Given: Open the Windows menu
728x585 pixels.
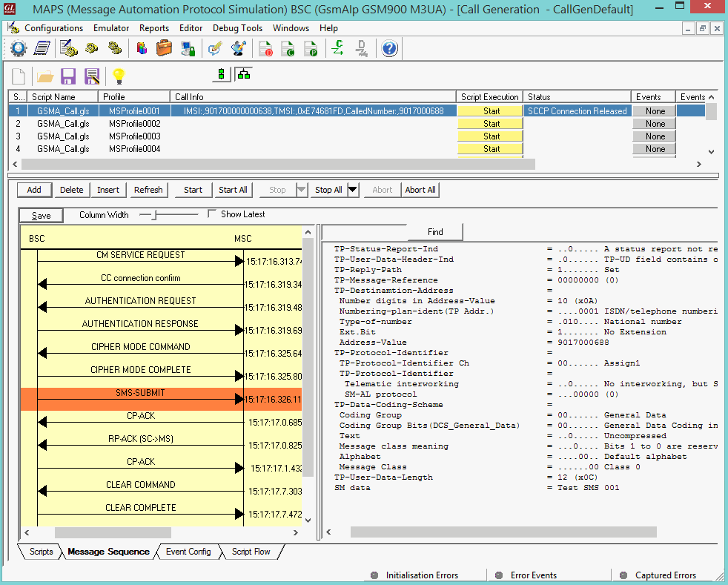Looking at the screenshot, I should pyautogui.click(x=291, y=28).
